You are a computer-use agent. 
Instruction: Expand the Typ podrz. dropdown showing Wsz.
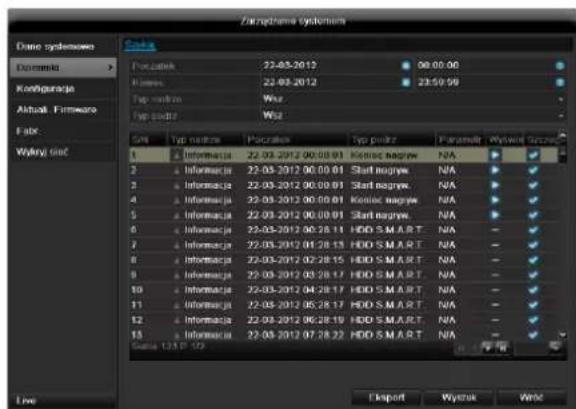561,116
